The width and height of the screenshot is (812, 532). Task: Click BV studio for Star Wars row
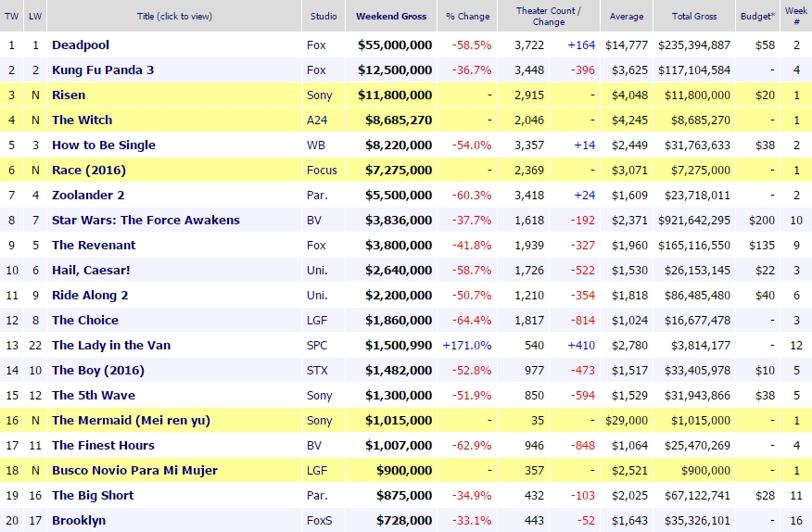(x=314, y=221)
